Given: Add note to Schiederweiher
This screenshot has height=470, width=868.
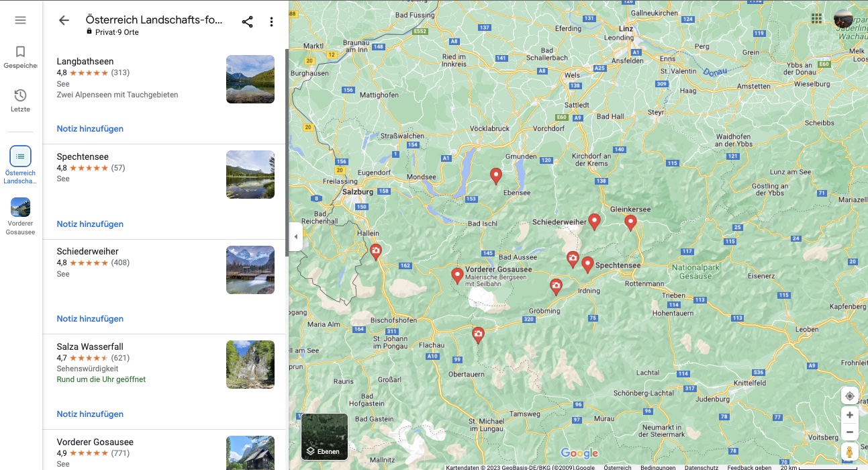Looking at the screenshot, I should pyautogui.click(x=90, y=319).
